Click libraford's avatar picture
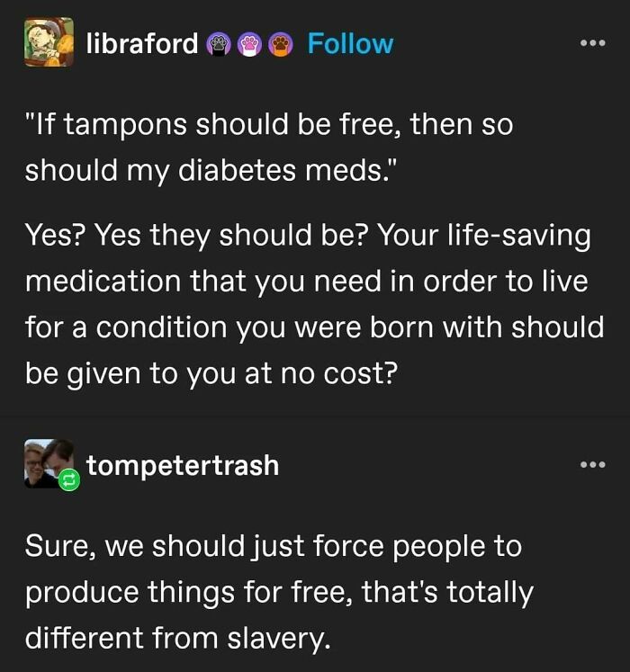The width and height of the screenshot is (630, 672). tap(49, 42)
